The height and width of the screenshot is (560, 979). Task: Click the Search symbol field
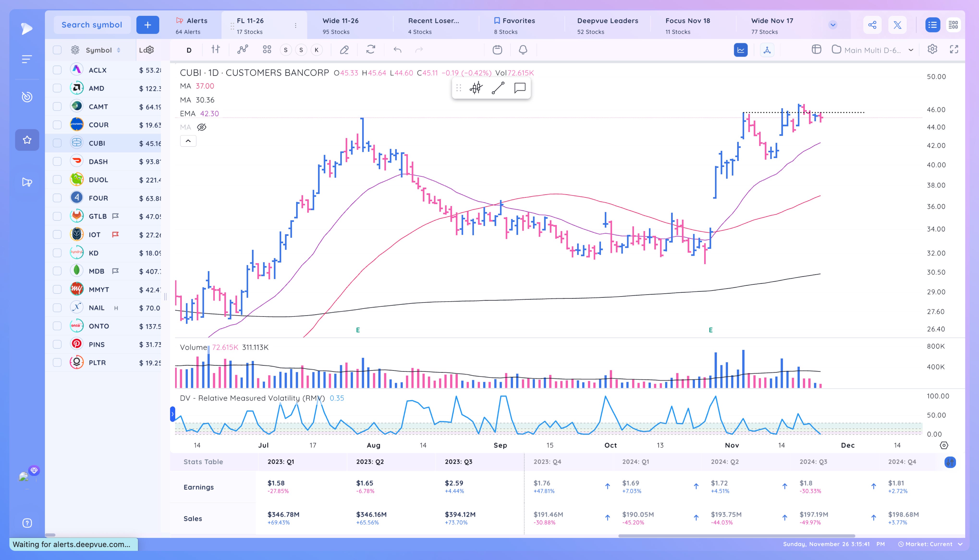pyautogui.click(x=92, y=25)
